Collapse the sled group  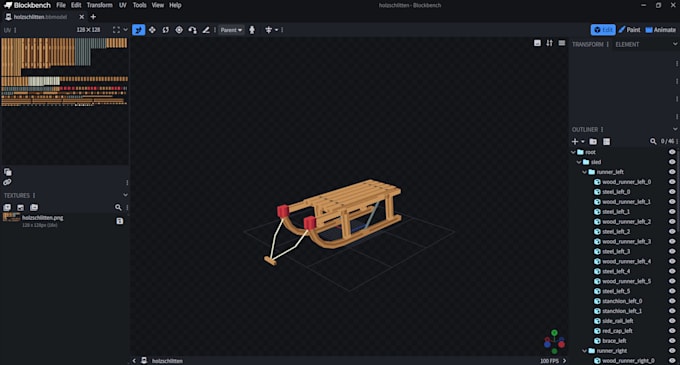pyautogui.click(x=579, y=162)
